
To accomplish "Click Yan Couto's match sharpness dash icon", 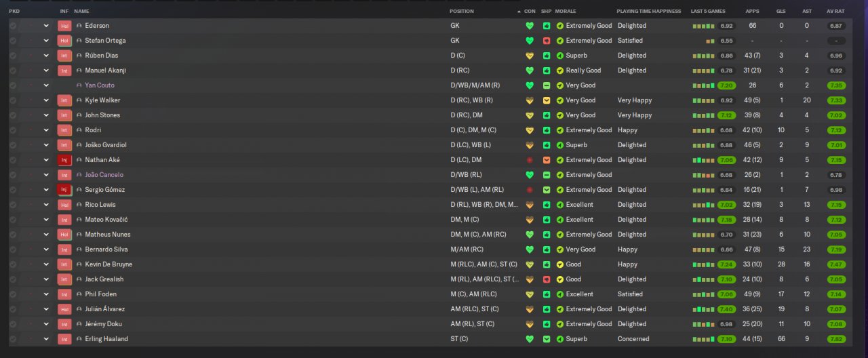I will point(547,85).
